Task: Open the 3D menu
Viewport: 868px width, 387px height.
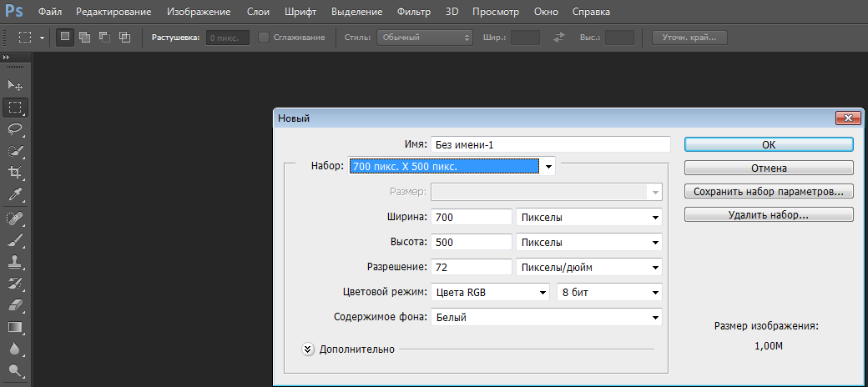Action: [452, 12]
